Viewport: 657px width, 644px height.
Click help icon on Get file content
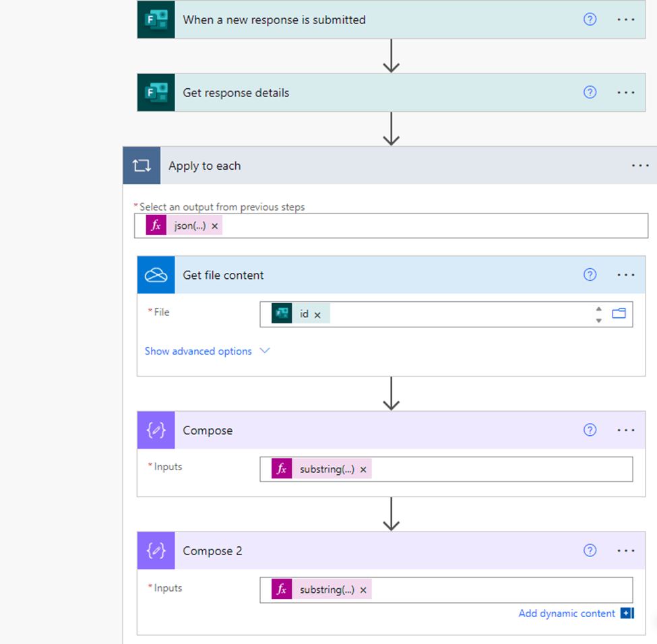point(590,275)
